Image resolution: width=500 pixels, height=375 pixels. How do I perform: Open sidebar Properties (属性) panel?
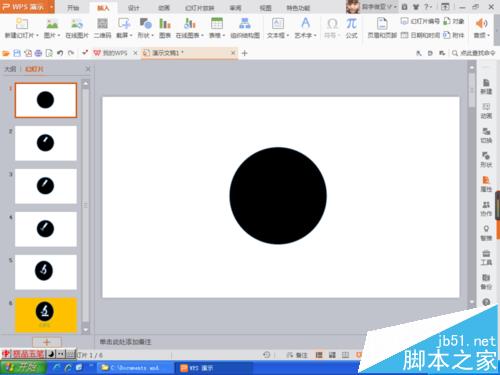[486, 184]
